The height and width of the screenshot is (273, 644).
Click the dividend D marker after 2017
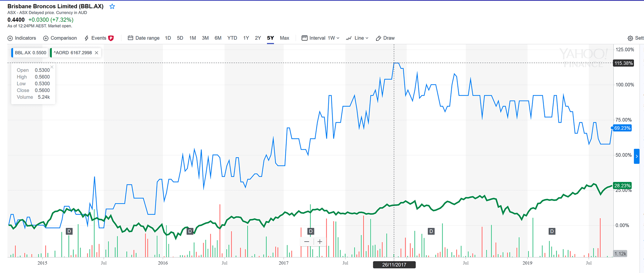coord(310,231)
